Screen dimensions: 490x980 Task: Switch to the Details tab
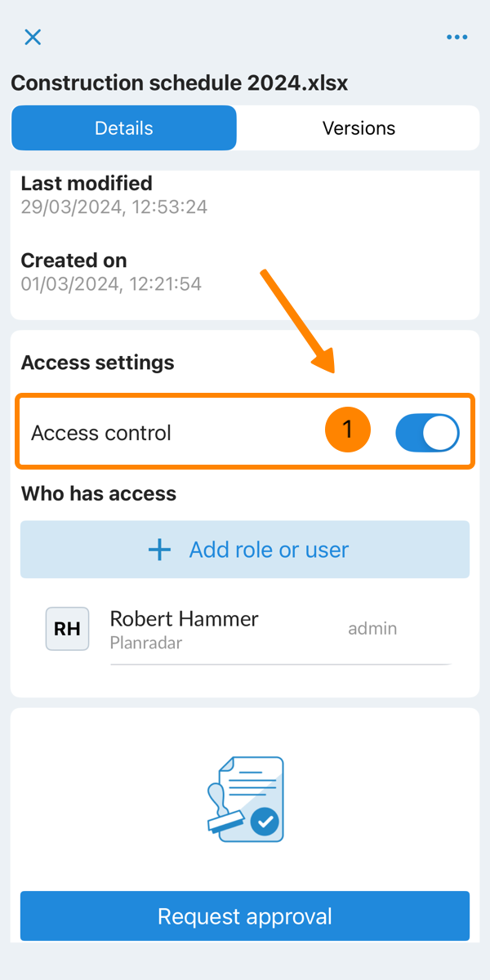pos(124,128)
